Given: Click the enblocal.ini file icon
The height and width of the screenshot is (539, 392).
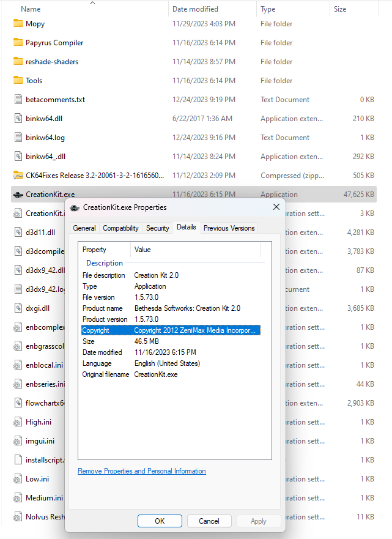Looking at the screenshot, I should 18,365.
